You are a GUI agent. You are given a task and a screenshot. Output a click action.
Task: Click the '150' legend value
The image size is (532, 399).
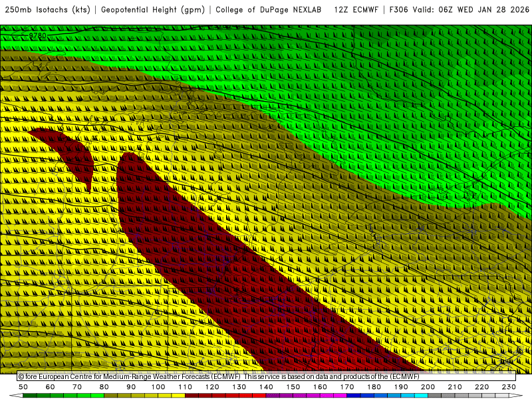tap(293, 387)
